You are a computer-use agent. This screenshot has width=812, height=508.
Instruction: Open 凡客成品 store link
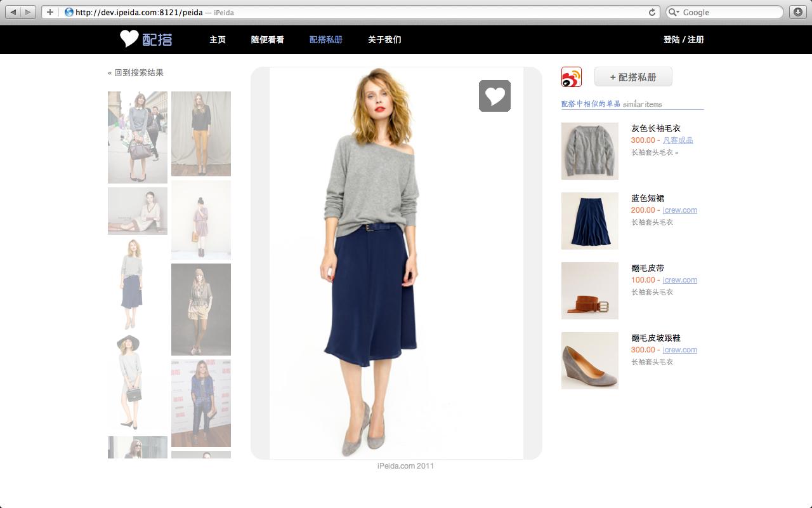pos(678,140)
